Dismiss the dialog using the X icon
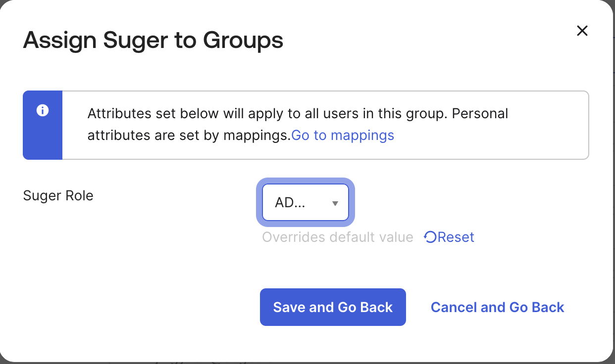Image resolution: width=615 pixels, height=364 pixels. pyautogui.click(x=582, y=31)
